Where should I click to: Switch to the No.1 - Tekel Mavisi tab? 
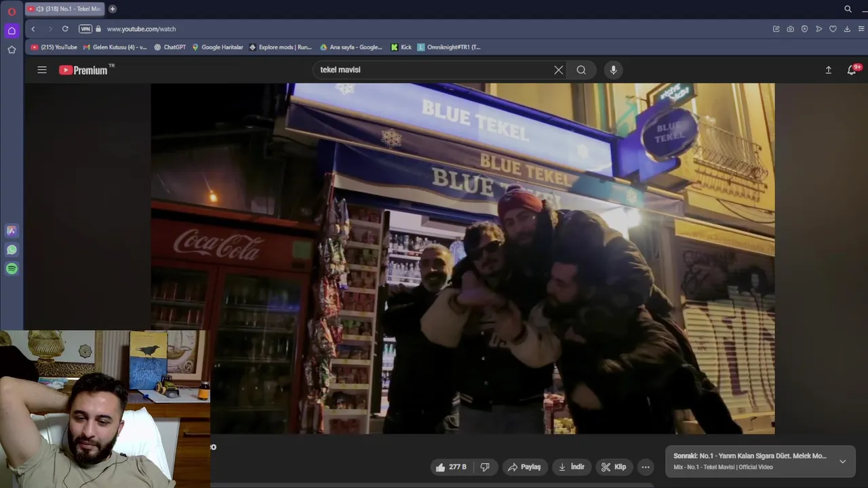pyautogui.click(x=64, y=9)
